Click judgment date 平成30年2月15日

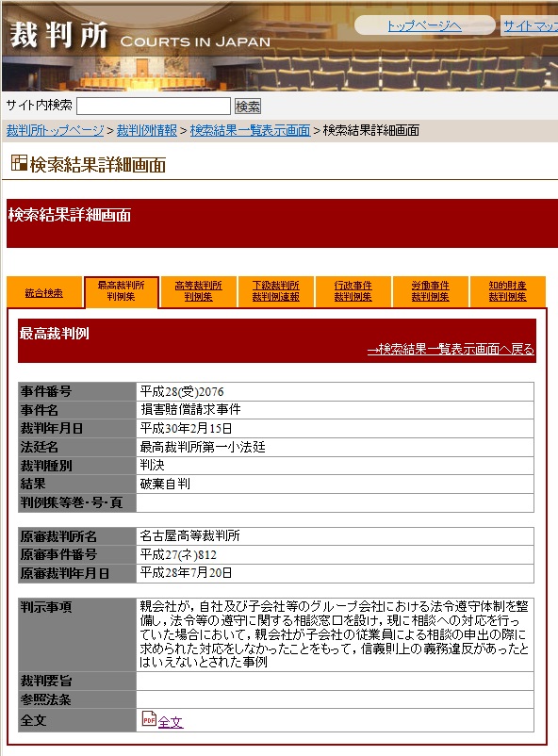click(187, 428)
